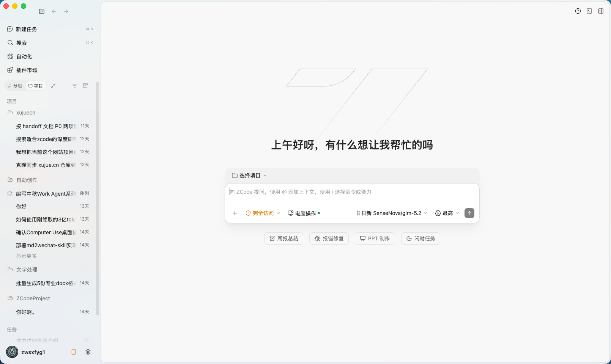The image size is (611, 364).
Task: Select the 周报总结 quick prompt
Action: [x=283, y=238]
